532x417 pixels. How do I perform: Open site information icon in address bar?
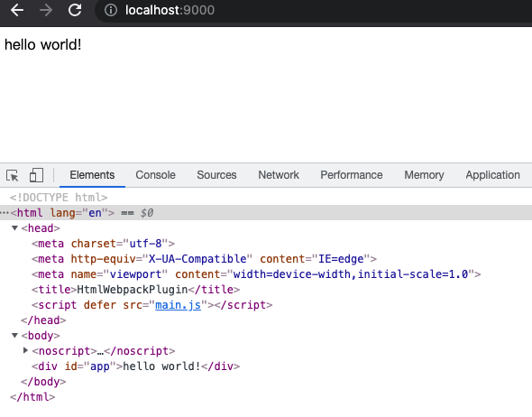point(111,10)
